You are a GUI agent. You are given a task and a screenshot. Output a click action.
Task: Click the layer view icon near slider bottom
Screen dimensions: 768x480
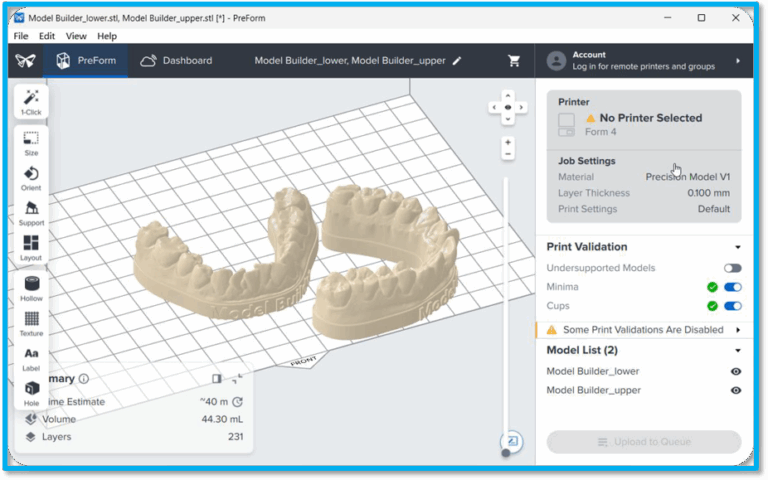click(x=512, y=441)
